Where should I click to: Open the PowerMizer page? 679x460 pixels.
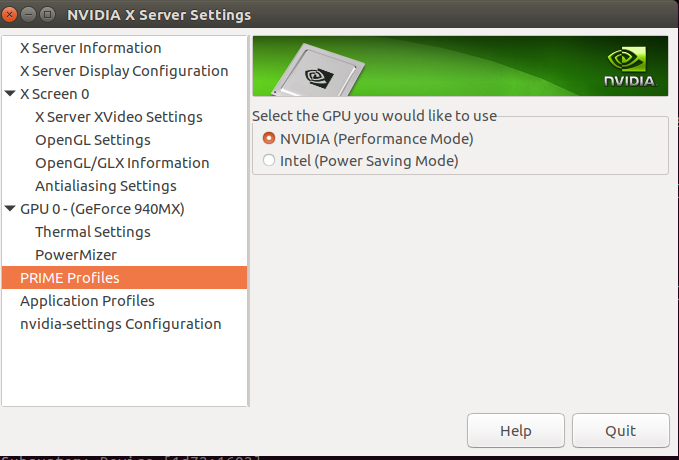point(76,255)
